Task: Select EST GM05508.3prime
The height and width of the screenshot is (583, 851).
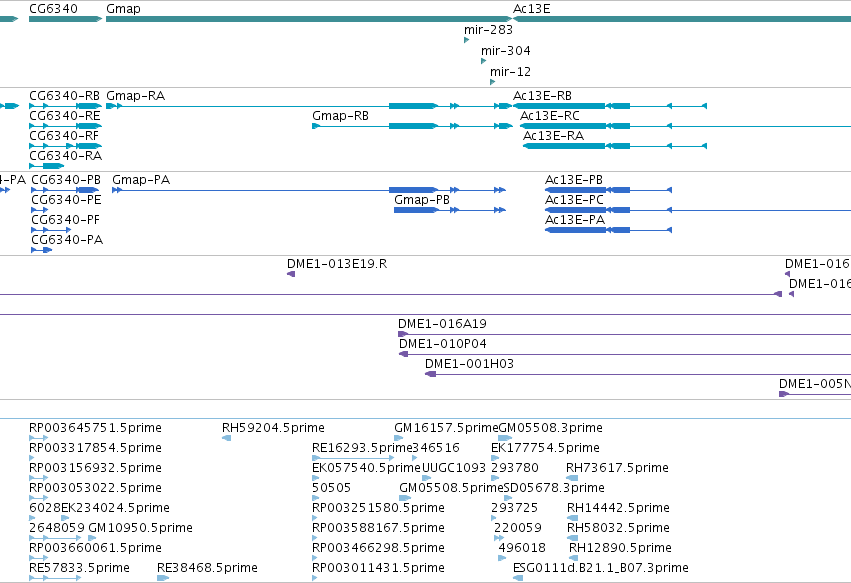Action: click(x=550, y=428)
